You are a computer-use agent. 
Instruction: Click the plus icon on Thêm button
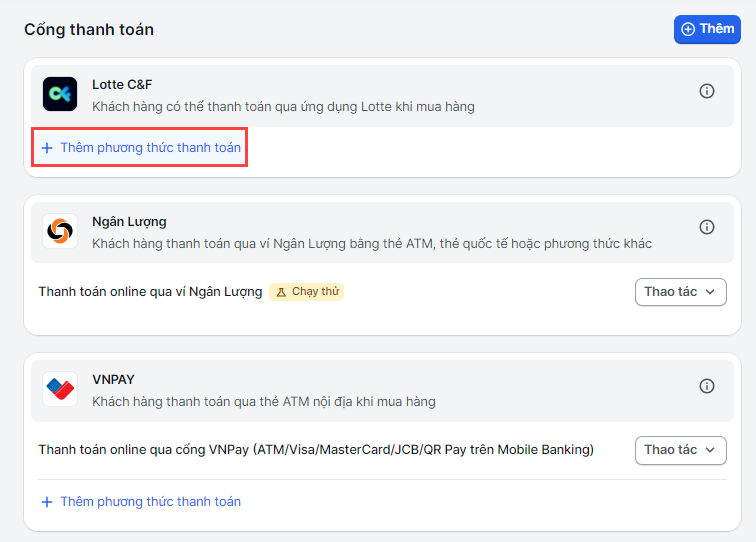click(688, 29)
